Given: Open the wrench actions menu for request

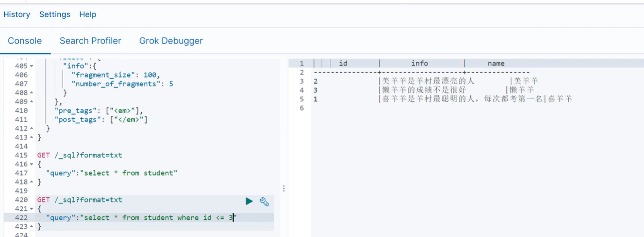Looking at the screenshot, I should (264, 201).
